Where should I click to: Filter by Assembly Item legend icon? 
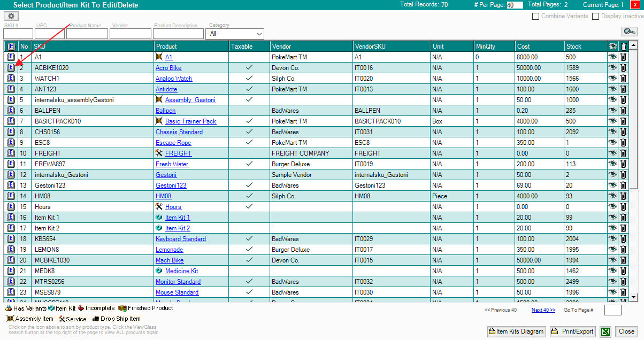click(10, 319)
